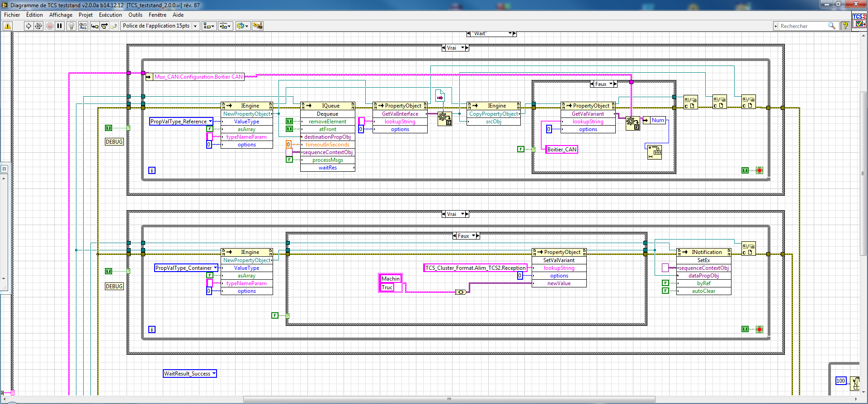Click the Run arrow toolbar button

[28, 26]
